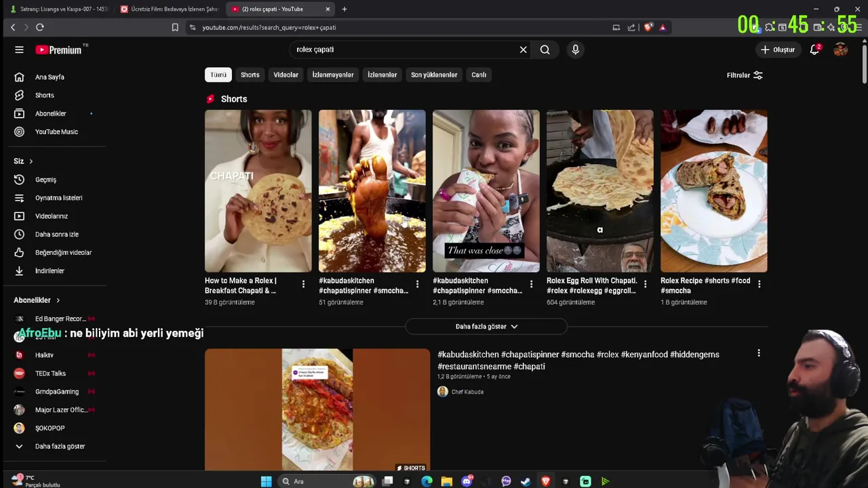Screen dimensions: 868x488
Task: Open account avatar menu
Action: tap(841, 49)
